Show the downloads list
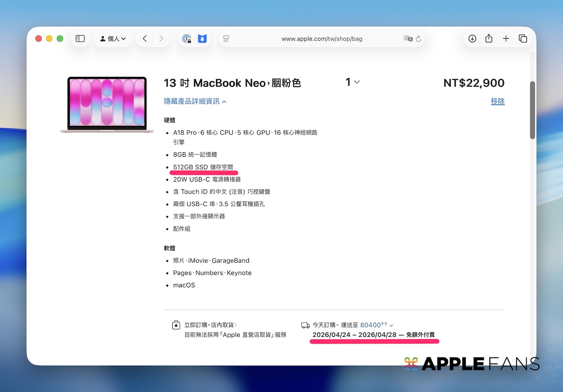Image resolution: width=563 pixels, height=392 pixels. 472,39
